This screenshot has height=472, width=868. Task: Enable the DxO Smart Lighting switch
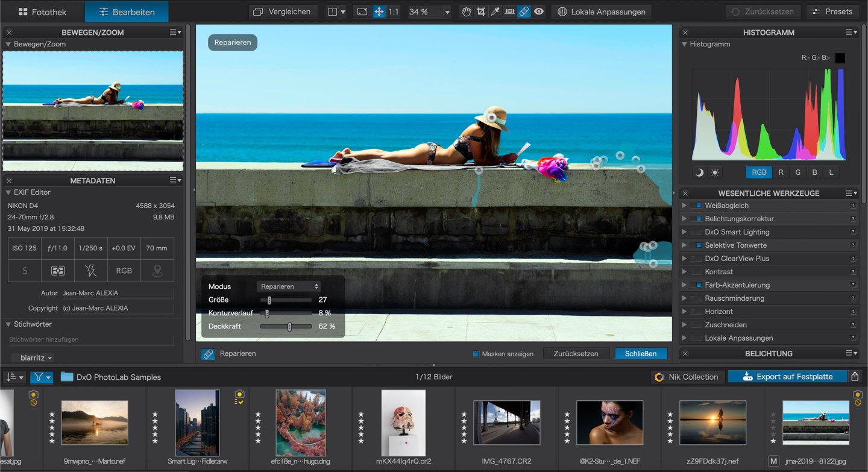696,232
